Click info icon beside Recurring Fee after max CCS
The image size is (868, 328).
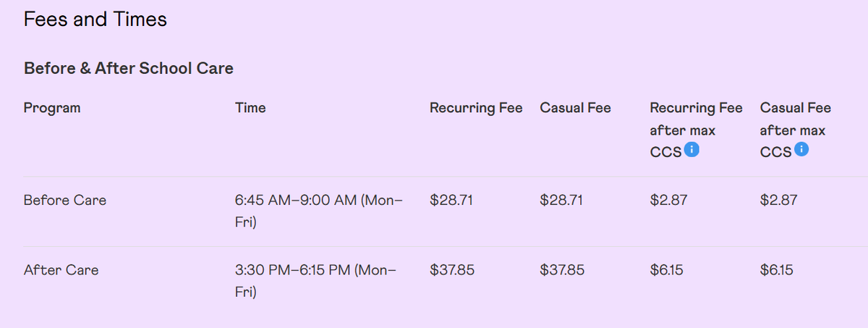(692, 150)
